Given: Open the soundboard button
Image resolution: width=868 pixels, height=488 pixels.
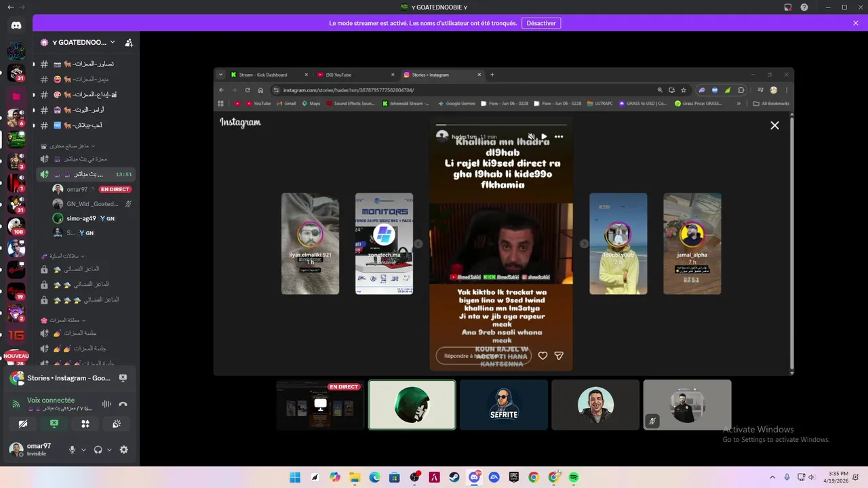Looking at the screenshot, I should 117,424.
